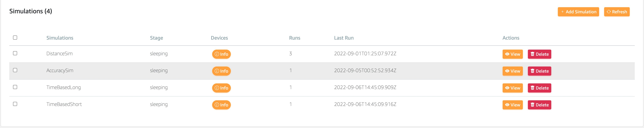
Task: Check the DistanceSim row checkbox
Action: click(15, 53)
